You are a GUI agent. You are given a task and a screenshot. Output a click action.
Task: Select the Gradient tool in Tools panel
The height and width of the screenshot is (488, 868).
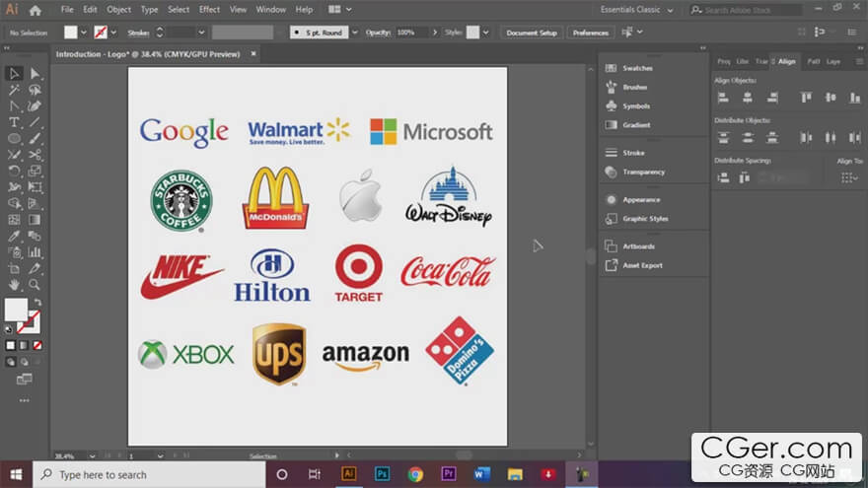point(35,220)
